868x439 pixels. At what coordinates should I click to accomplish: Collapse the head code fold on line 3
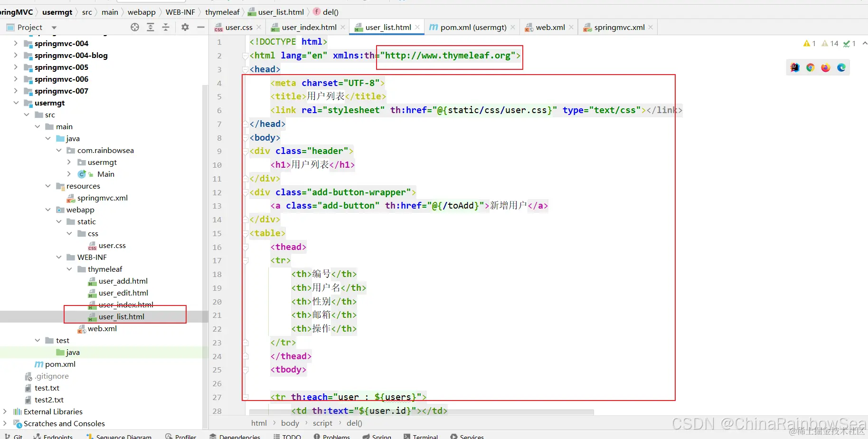pyautogui.click(x=245, y=70)
